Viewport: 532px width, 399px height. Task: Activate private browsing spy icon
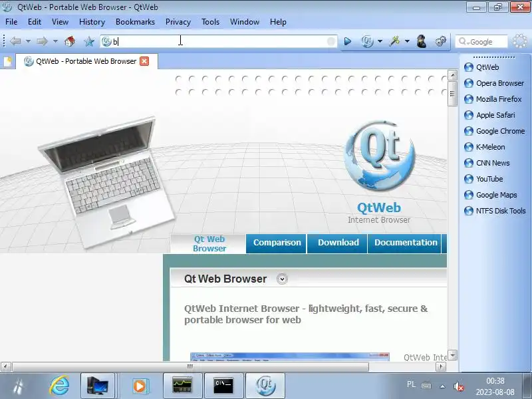pyautogui.click(x=422, y=41)
